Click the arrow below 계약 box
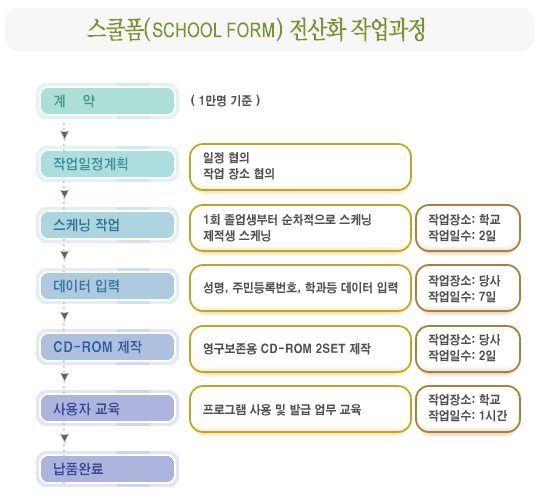Screen dimensions: 550x500 64,135
